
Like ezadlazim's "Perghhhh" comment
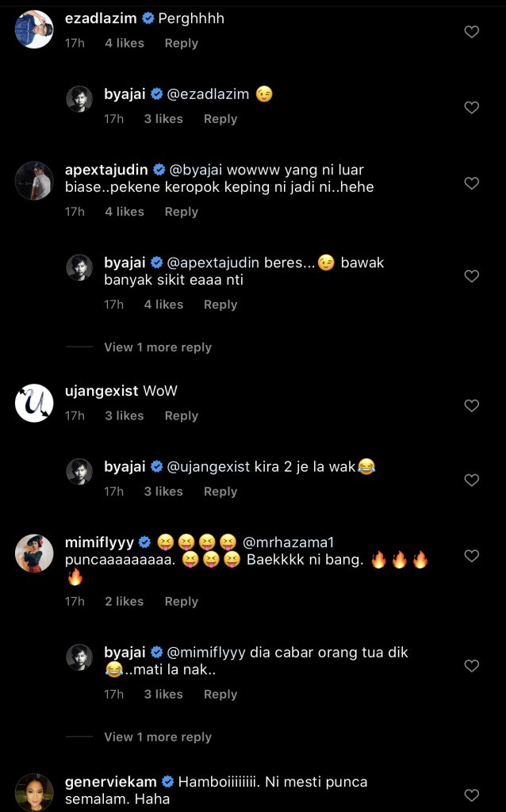point(471,33)
